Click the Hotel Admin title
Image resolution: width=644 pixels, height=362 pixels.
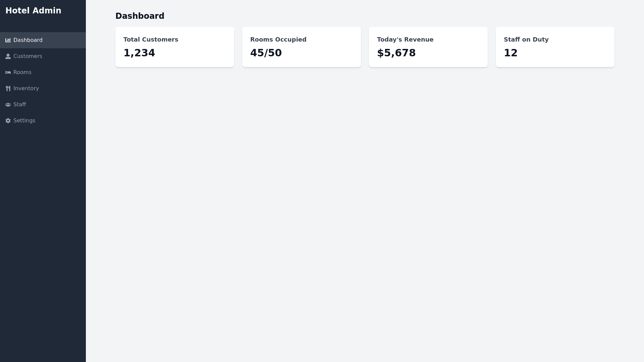[x=33, y=11]
